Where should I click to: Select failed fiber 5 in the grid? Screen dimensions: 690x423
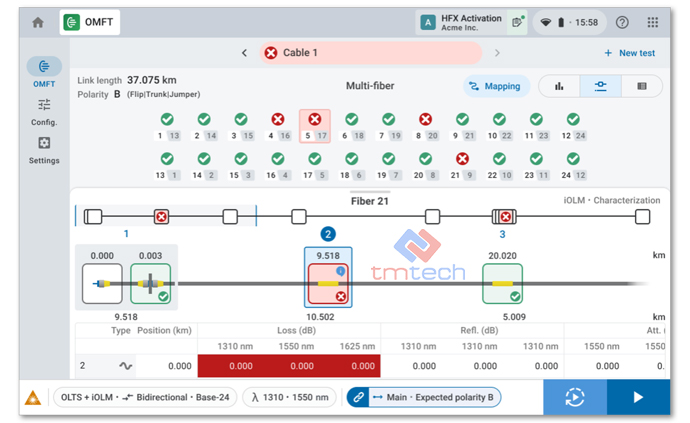(x=314, y=126)
